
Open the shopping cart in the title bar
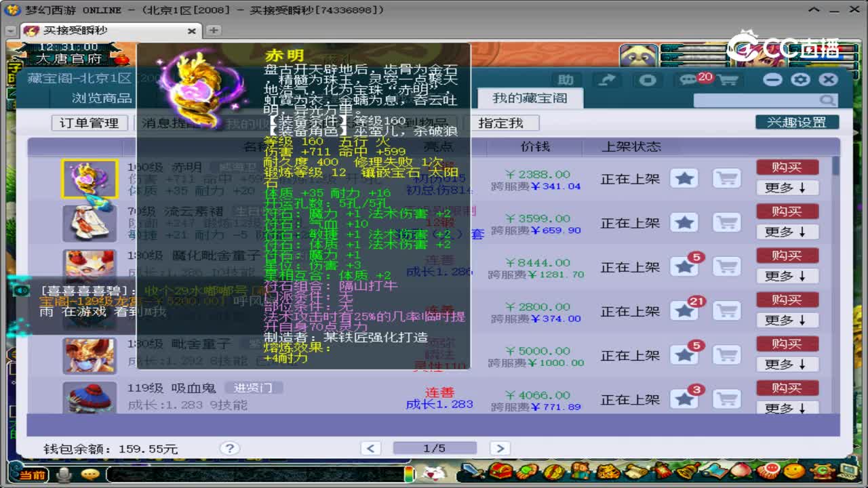(x=728, y=80)
